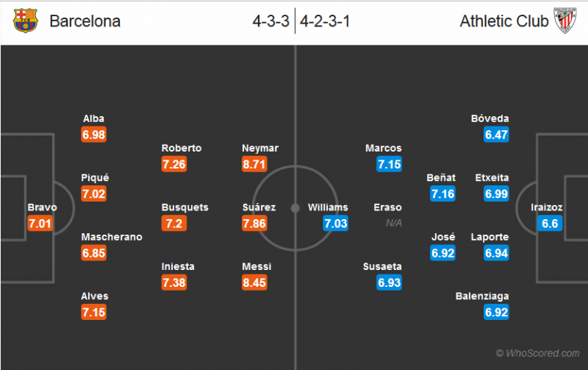Viewport: 588px width, 370px height.
Task: Click the Busquets player name
Action: pos(184,207)
